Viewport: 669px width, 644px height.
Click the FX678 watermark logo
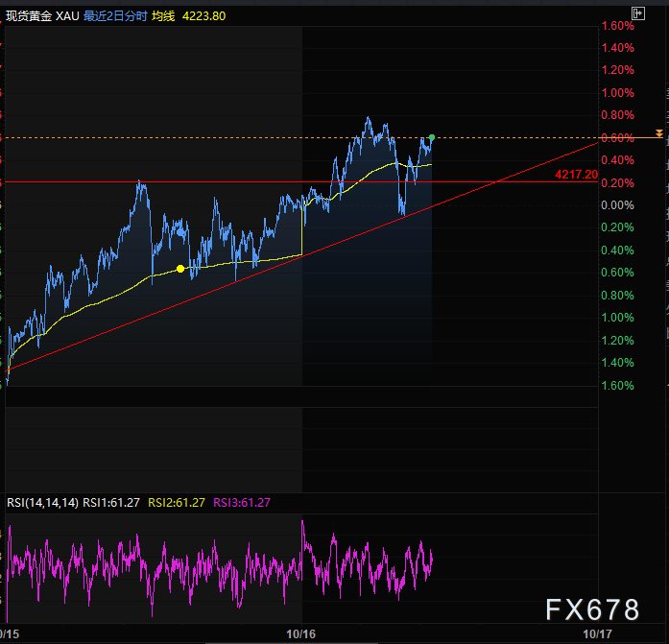(592, 609)
